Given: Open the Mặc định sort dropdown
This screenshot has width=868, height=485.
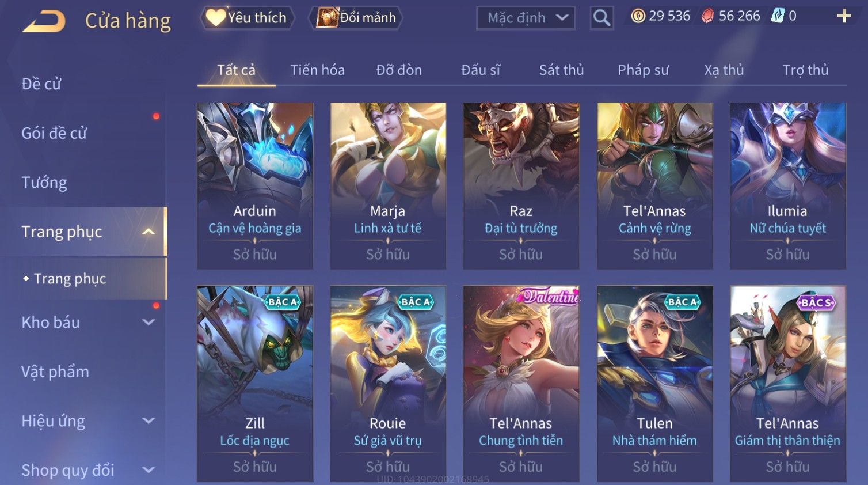Looking at the screenshot, I should pyautogui.click(x=526, y=18).
